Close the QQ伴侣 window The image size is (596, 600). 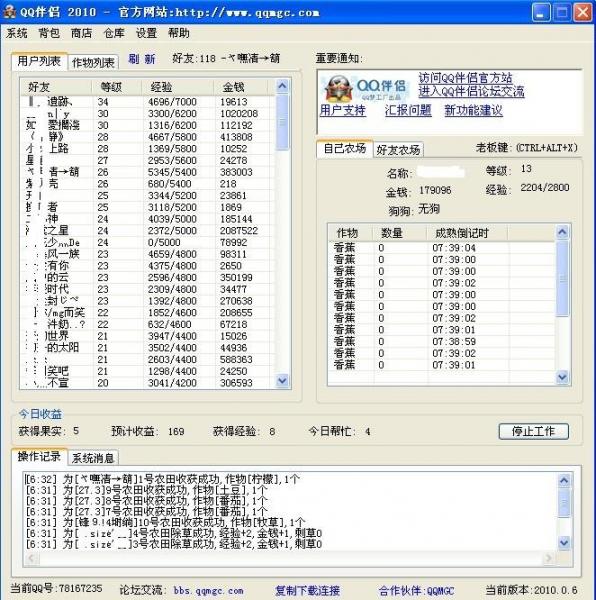(583, 12)
